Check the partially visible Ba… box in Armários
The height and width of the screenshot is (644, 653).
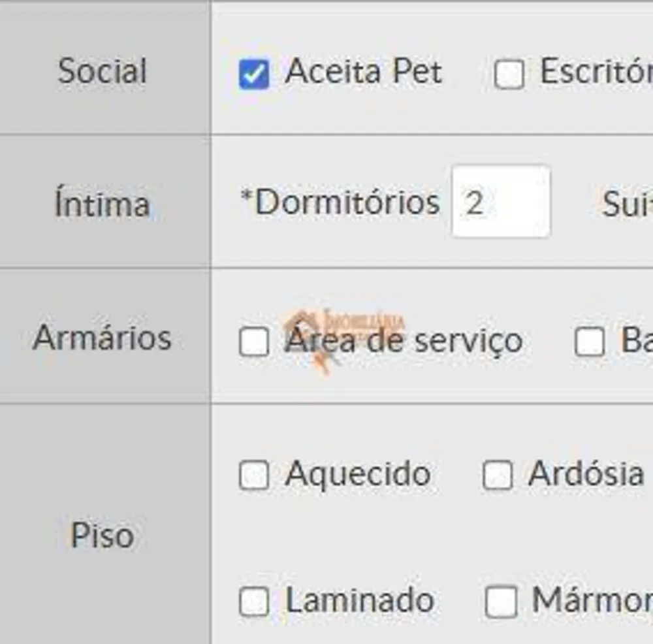point(589,342)
